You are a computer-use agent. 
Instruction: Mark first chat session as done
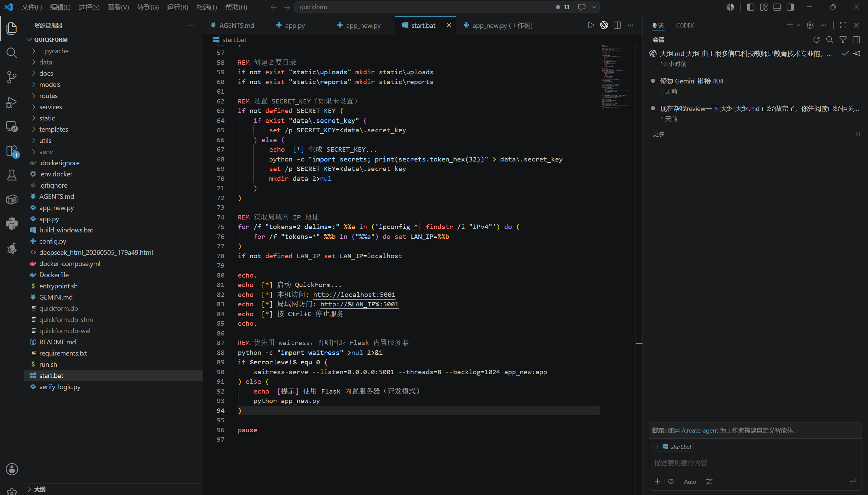point(845,53)
